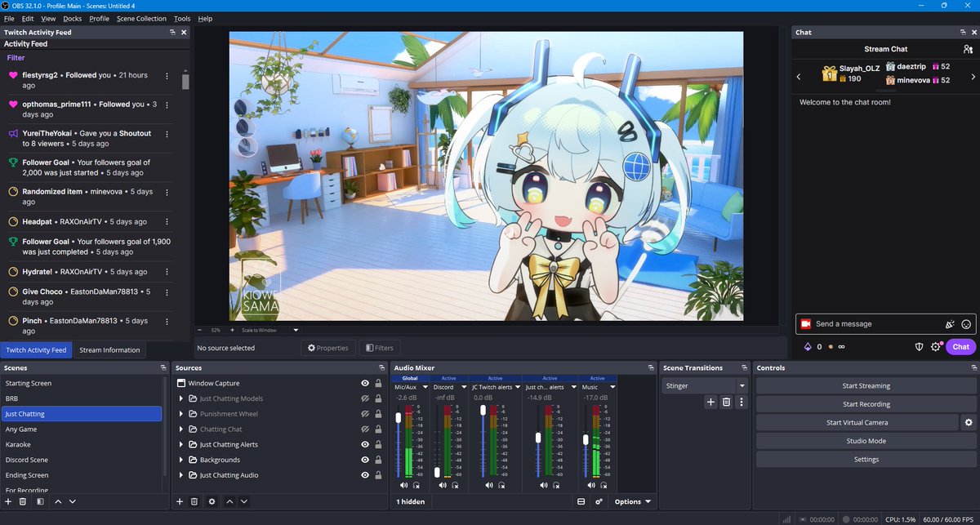Add a new source with plus icon
Image resolution: width=980 pixels, height=525 pixels.
(180, 501)
